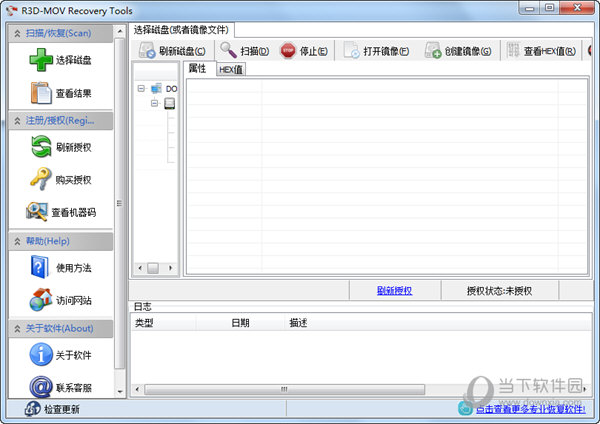Screen dimensions: 600x424
Task: Start scan with 扫描(D) magnifier button
Action: 245,51
